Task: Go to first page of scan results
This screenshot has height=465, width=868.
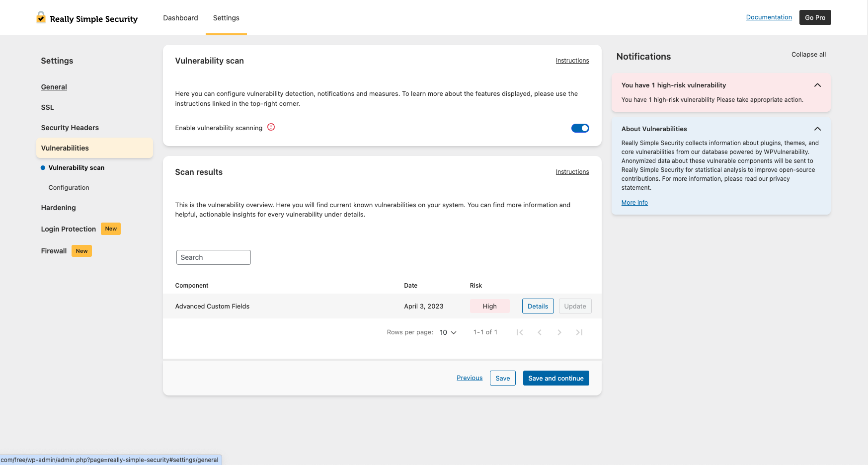Action: [x=520, y=332]
